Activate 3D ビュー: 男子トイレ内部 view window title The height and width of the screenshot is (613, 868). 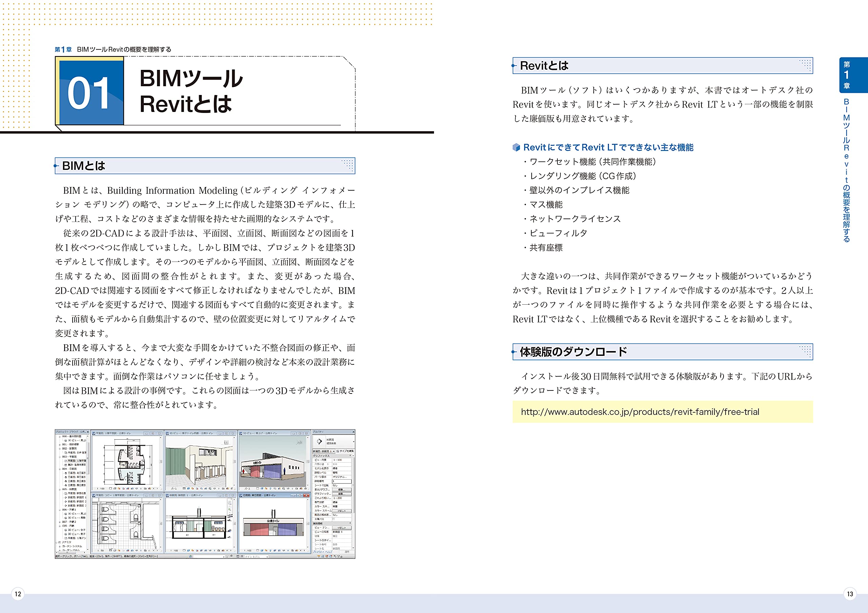pos(191,433)
